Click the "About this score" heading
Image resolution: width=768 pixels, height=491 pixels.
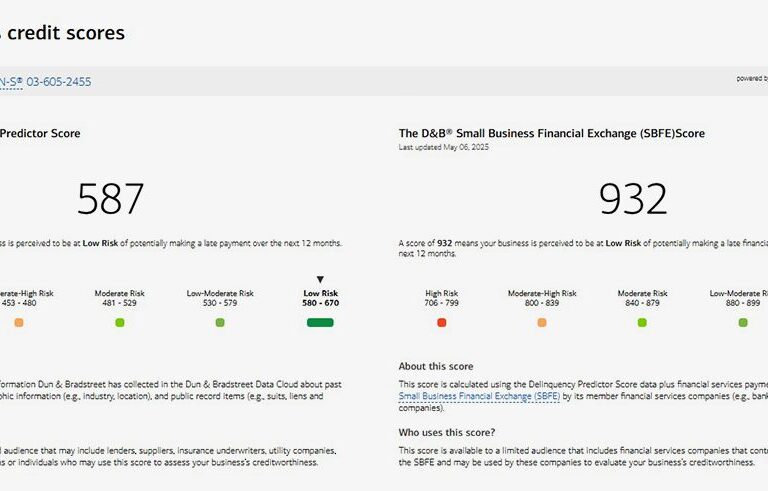point(436,366)
